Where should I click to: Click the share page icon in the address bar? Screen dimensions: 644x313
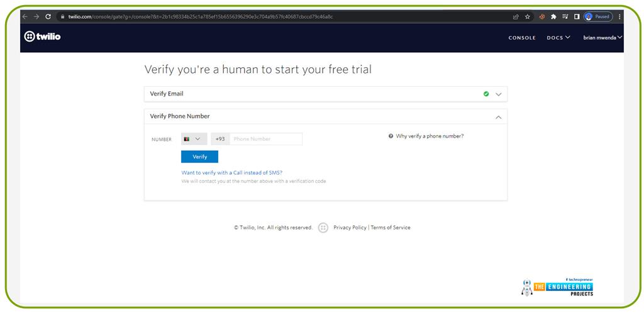coord(516,17)
